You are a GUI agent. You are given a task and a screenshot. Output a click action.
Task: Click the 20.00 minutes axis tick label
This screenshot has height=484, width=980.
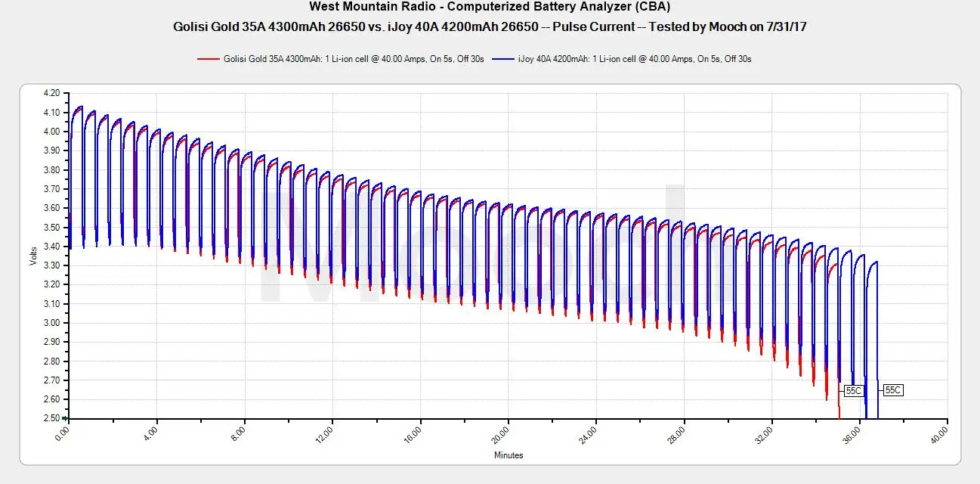500,434
